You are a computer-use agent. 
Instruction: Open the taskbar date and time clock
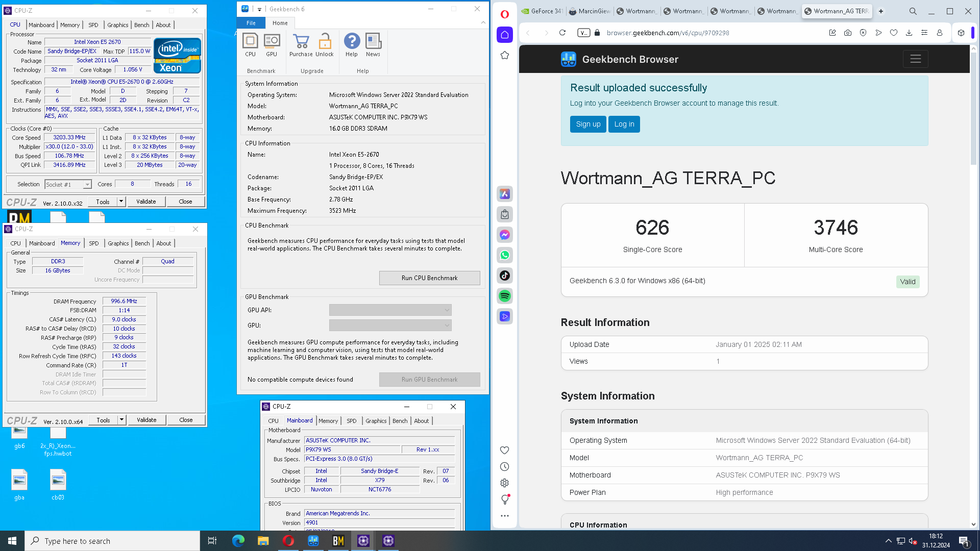click(936, 541)
